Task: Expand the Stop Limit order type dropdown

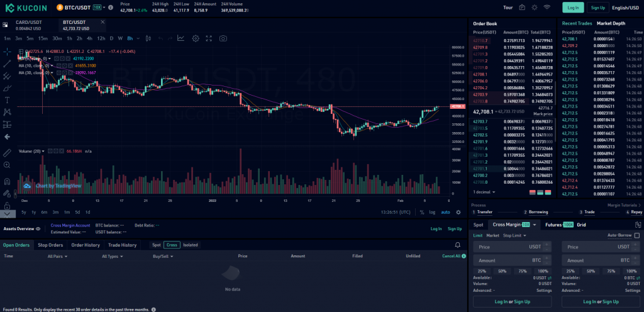Action: 514,236
